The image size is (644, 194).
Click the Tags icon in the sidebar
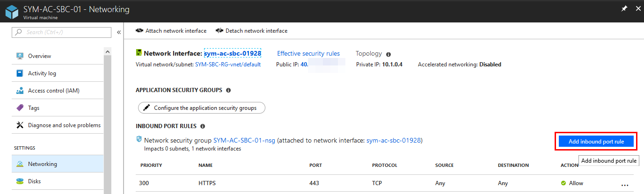(x=20, y=108)
